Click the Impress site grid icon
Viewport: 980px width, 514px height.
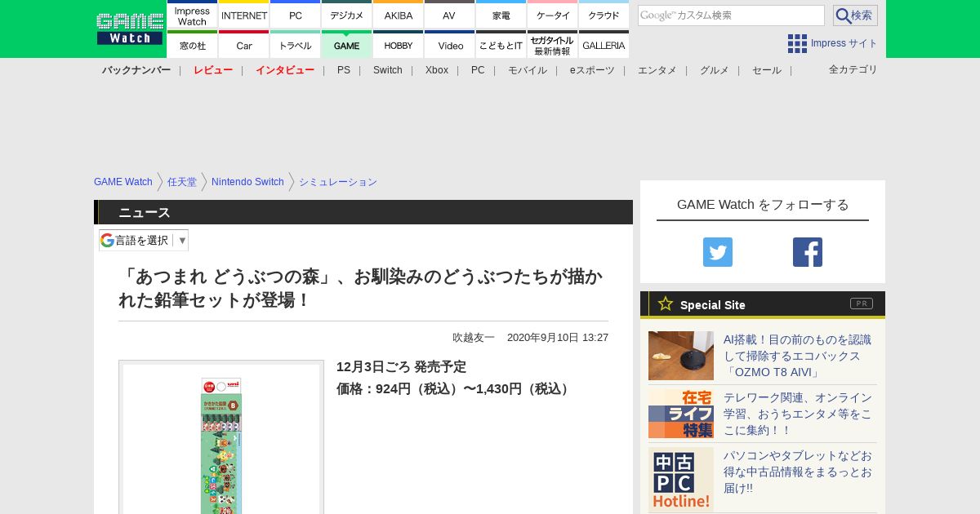point(797,43)
